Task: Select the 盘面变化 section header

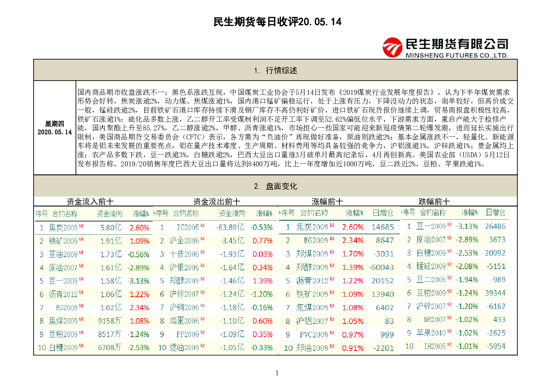Action: [x=276, y=186]
